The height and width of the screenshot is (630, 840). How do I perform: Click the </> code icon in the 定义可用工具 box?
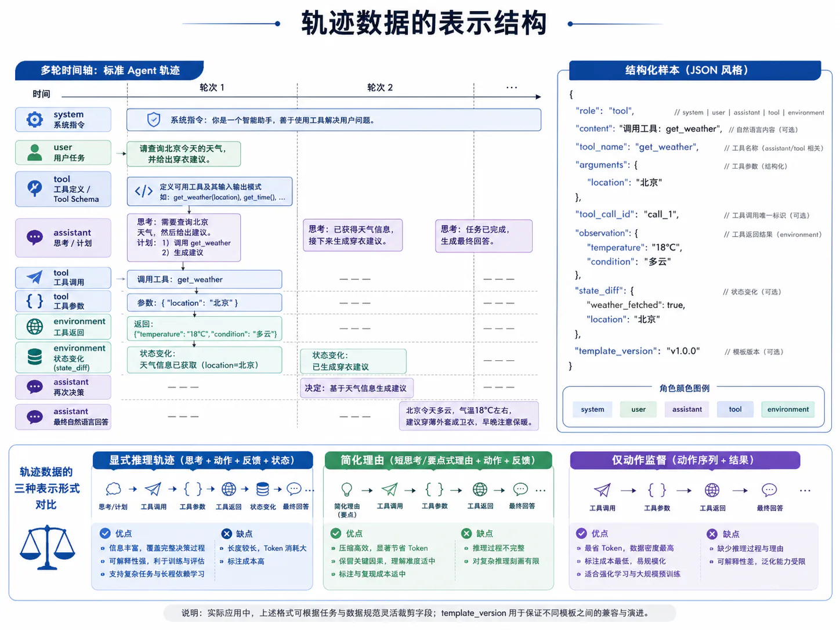(144, 191)
